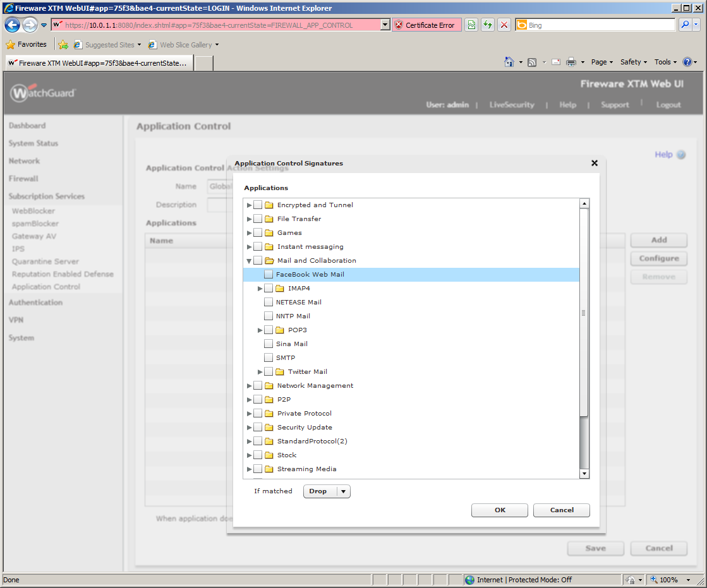This screenshot has width=707, height=588.
Task: Tick the SMTP application checkbox
Action: point(269,358)
